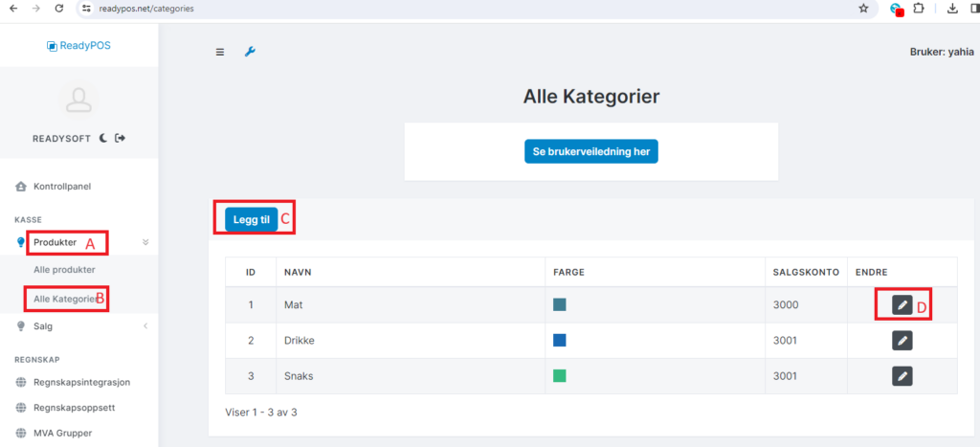Click the Alle Kategorier page heading
This screenshot has height=447, width=980.
[x=591, y=97]
